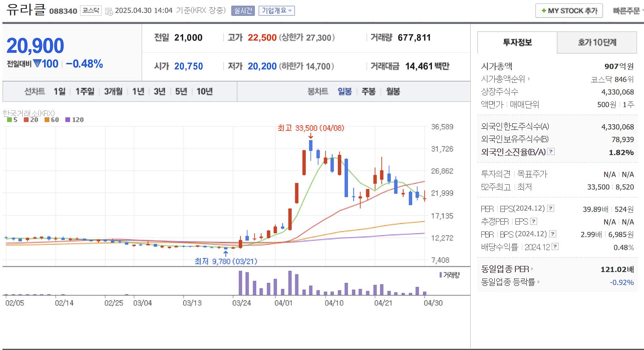The height and width of the screenshot is (350, 644).
Task: Click the 전일 value 21,000
Action: click(x=188, y=37)
